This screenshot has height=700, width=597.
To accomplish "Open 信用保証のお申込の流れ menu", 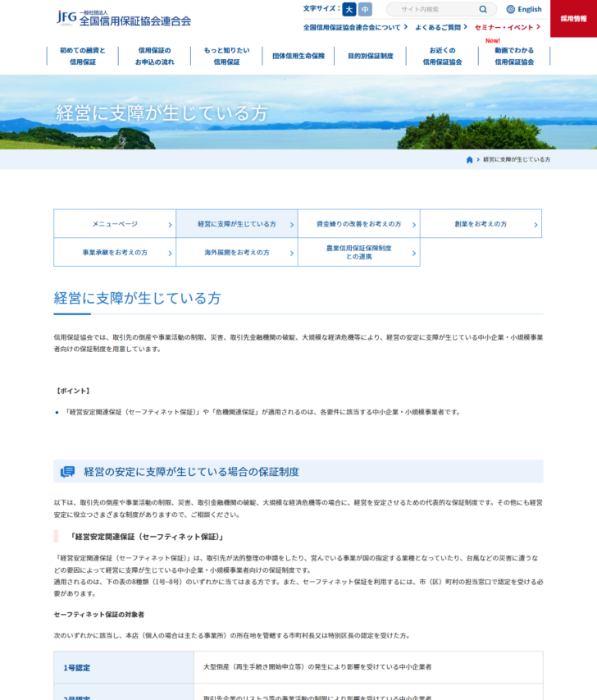I will [154, 57].
